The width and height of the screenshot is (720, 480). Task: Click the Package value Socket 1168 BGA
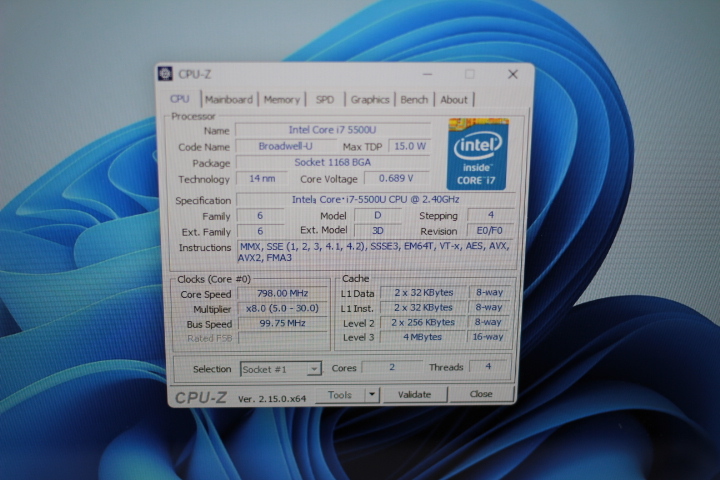coord(333,162)
